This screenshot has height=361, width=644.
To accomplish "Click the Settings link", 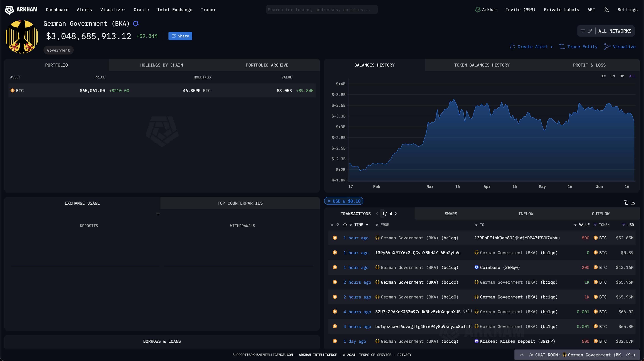I will 627,10.
